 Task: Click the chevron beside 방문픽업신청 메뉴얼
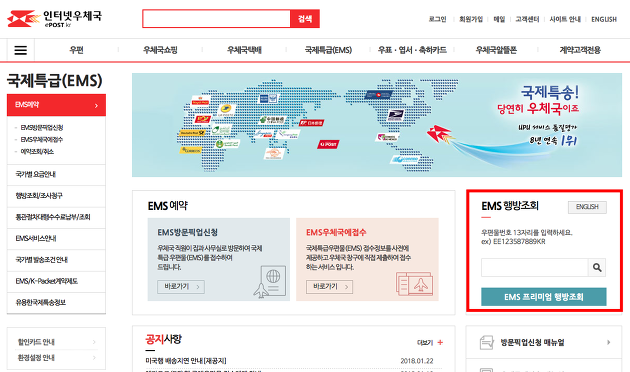[609, 342]
